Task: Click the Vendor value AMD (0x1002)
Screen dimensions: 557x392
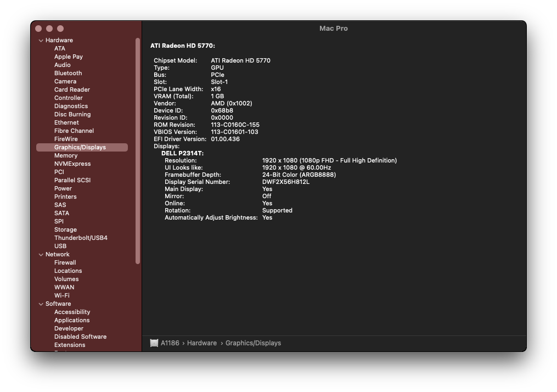Action: pyautogui.click(x=232, y=103)
